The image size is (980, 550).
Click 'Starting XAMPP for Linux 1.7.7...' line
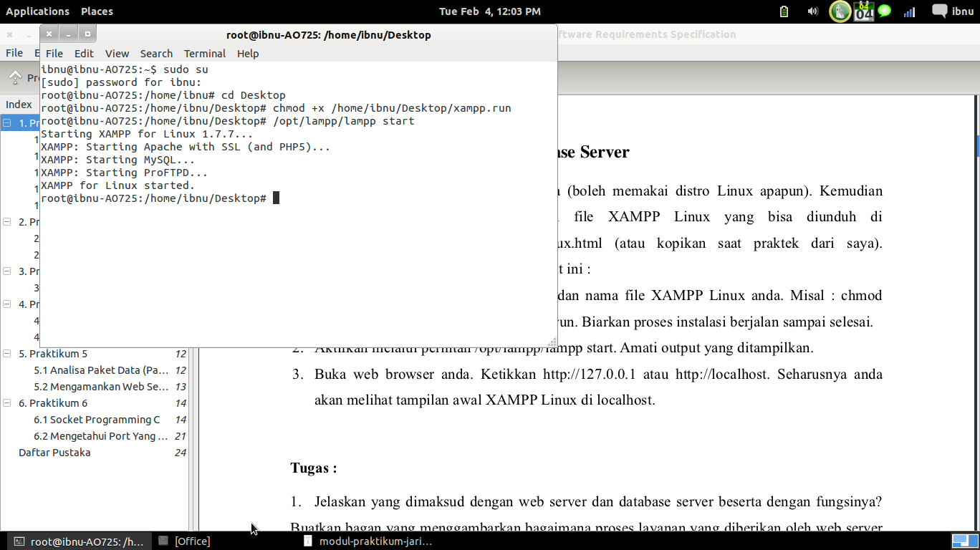point(147,134)
